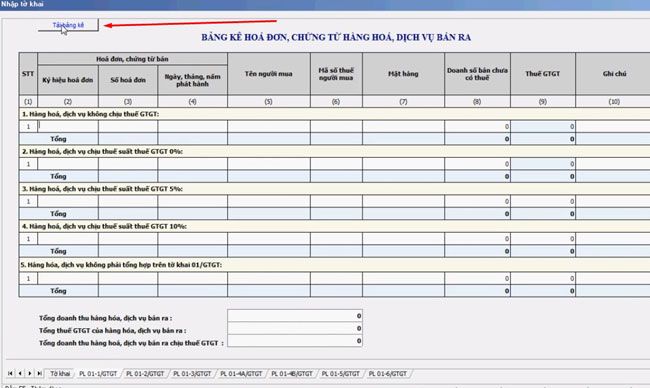Go to previous sheet navigation arrow
Image resolution: width=650 pixels, height=388 pixels.
point(20,373)
